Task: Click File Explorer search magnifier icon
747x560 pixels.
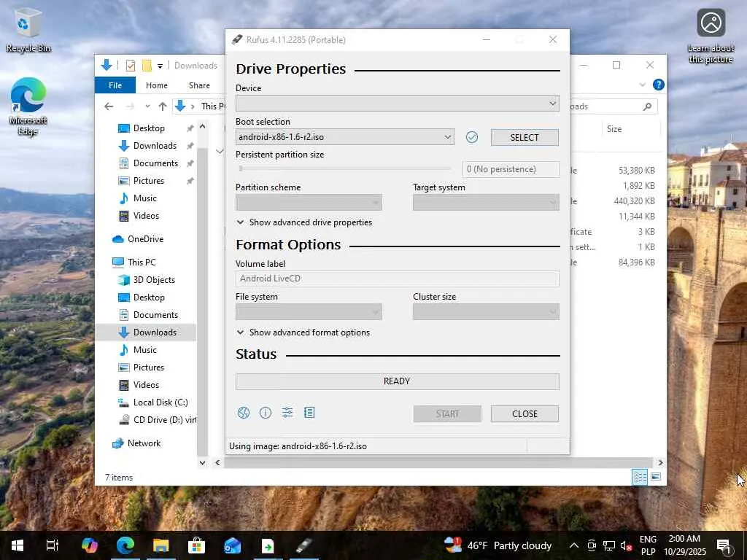Action: click(647, 106)
